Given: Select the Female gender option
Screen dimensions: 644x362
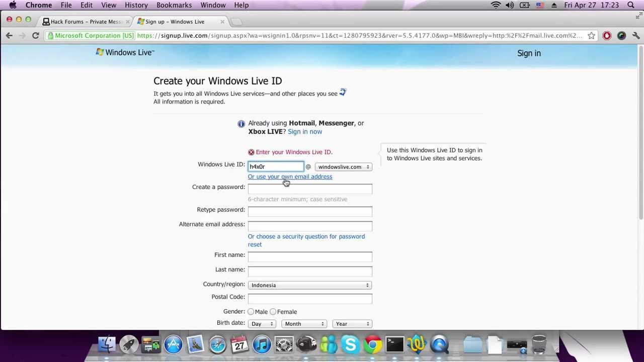Looking at the screenshot, I should (273, 312).
